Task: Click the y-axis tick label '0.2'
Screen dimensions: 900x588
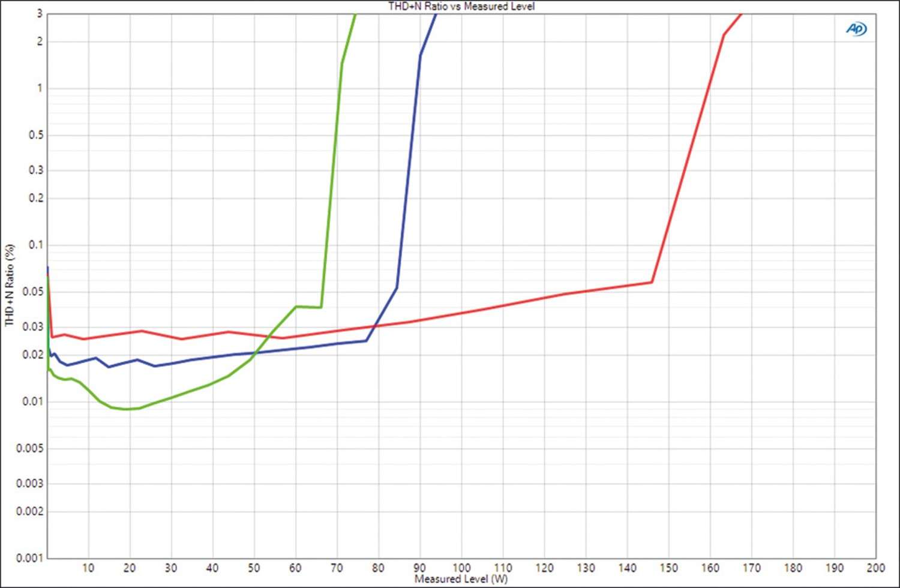Action: (36, 198)
